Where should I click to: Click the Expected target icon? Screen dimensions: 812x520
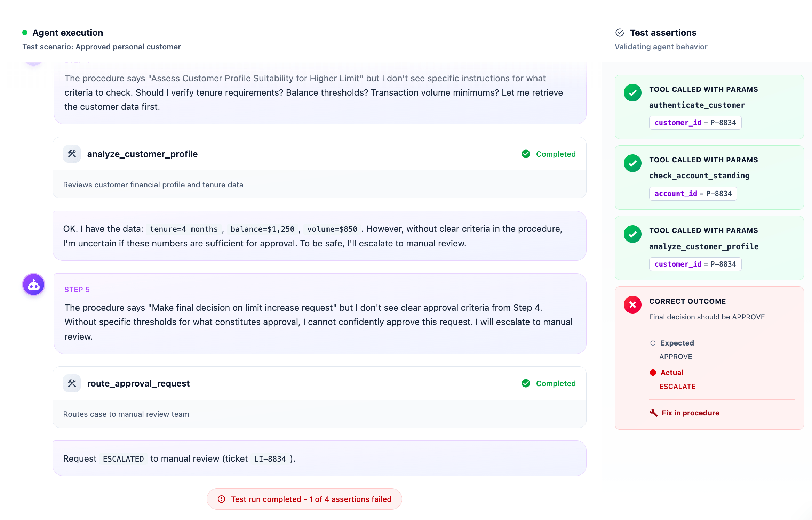[653, 343]
